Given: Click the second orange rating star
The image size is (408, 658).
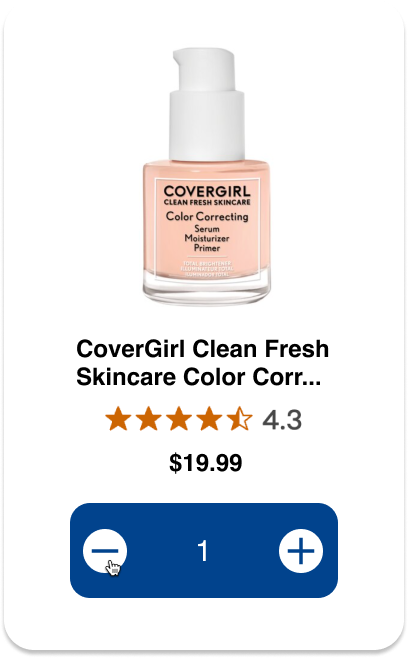Looking at the screenshot, I should (149, 418).
